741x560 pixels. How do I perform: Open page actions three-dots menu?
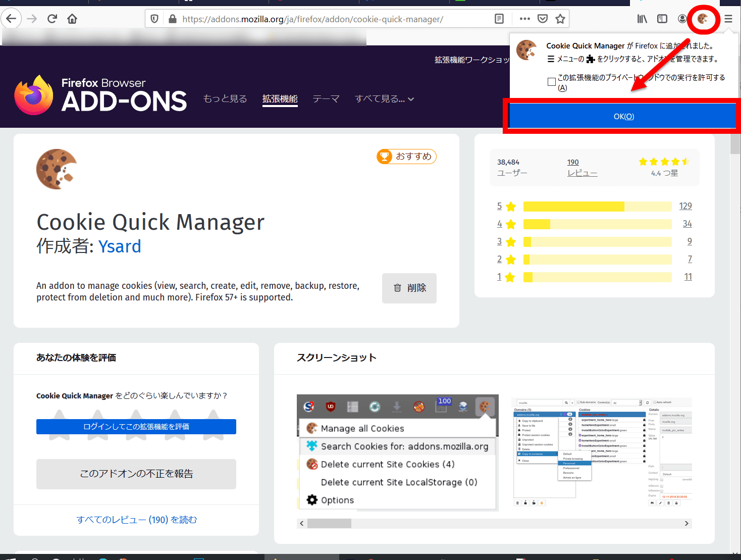[525, 19]
